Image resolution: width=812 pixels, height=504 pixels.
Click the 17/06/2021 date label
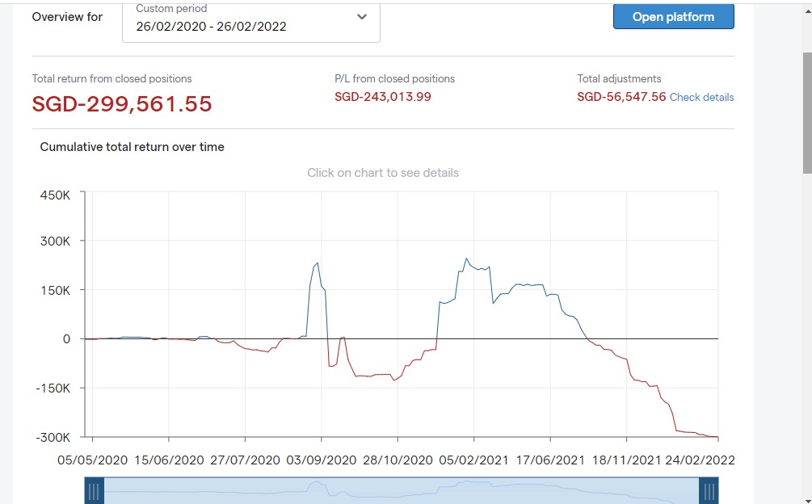coord(550,460)
